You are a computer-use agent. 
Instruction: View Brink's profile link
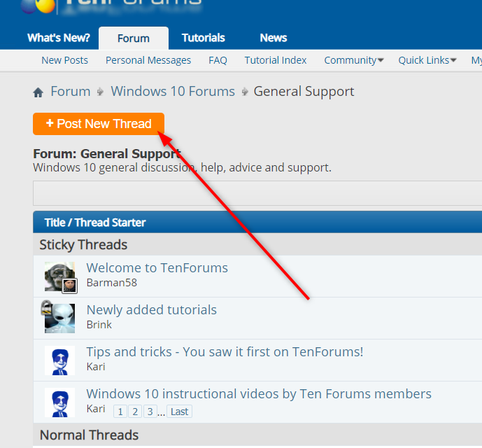99,325
